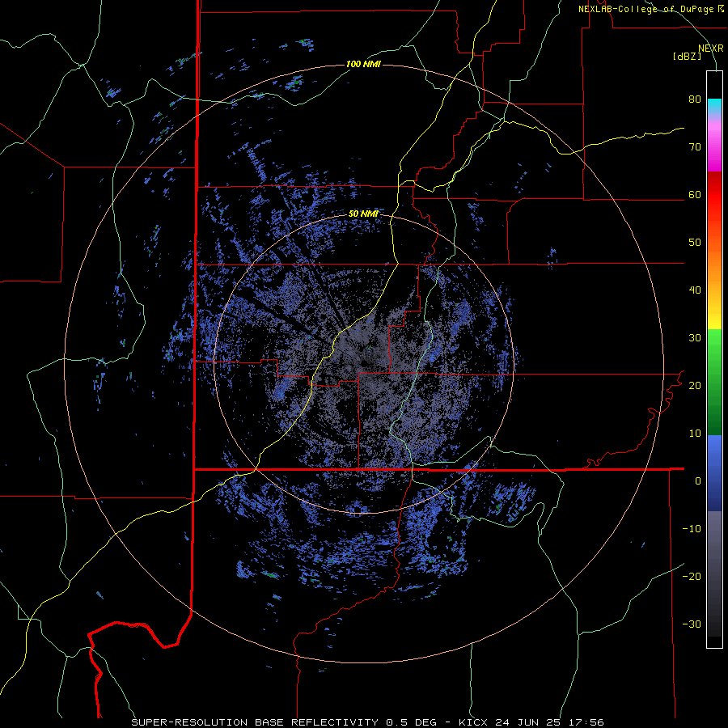
Task: Click the 60 dBZ scale value
Action: click(x=695, y=194)
